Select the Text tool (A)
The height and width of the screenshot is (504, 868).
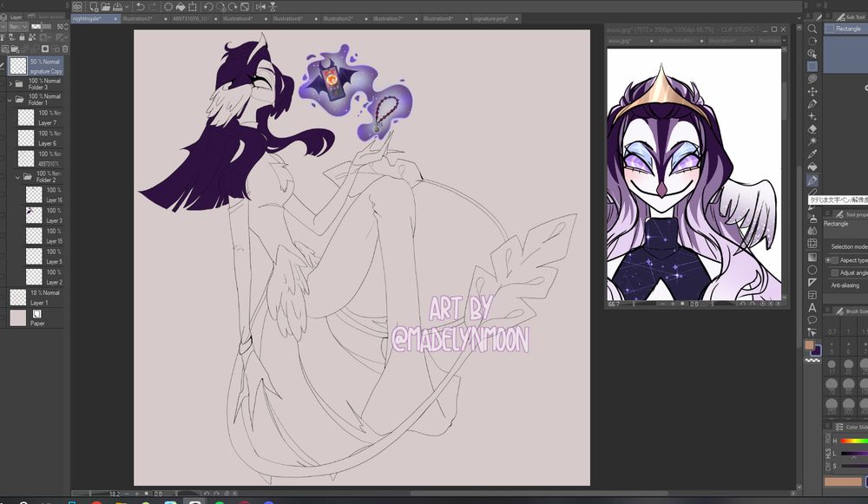[812, 308]
